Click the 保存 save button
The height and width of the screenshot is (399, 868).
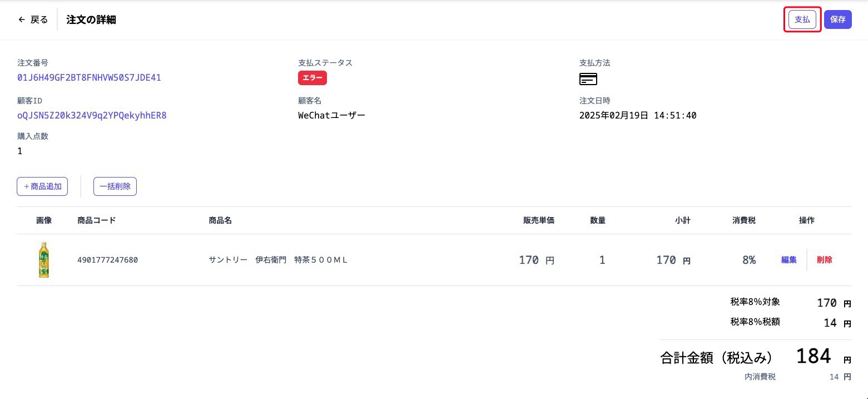click(837, 19)
